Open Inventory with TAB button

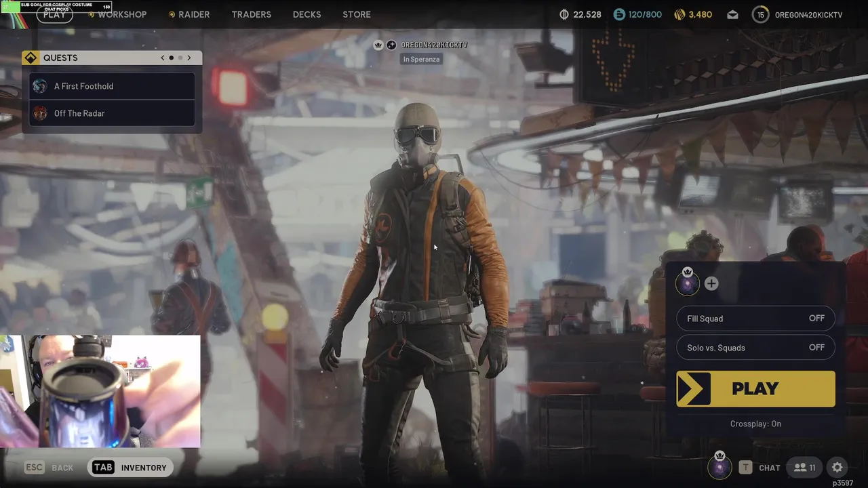point(130,468)
